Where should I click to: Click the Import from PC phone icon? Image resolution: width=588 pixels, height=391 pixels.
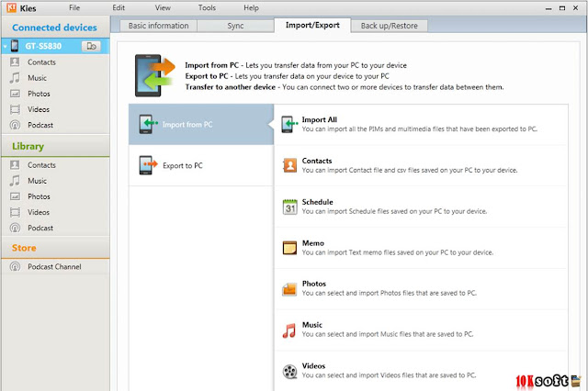click(148, 124)
